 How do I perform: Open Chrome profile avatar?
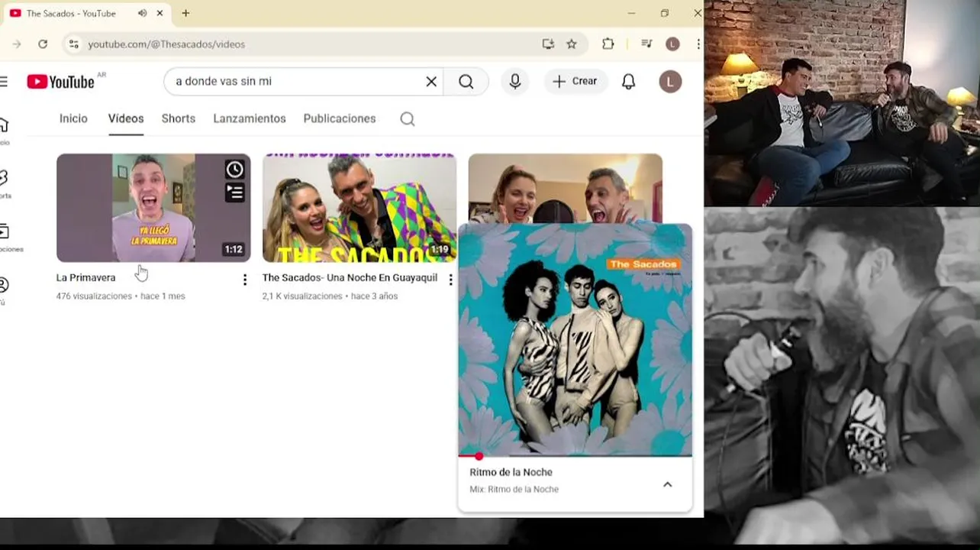click(x=672, y=44)
